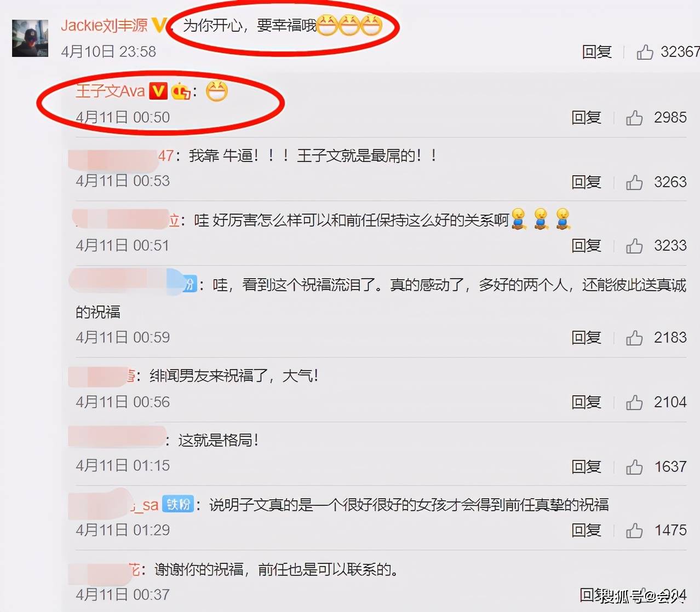The image size is (700, 612).
Task: Reply to the 00:59 流泪了 comment
Action: pyautogui.click(x=586, y=338)
